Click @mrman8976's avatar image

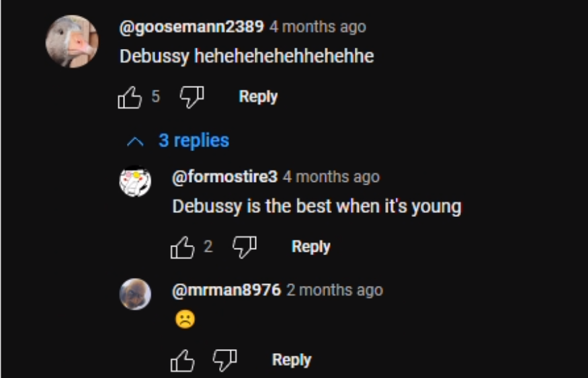[x=135, y=294]
